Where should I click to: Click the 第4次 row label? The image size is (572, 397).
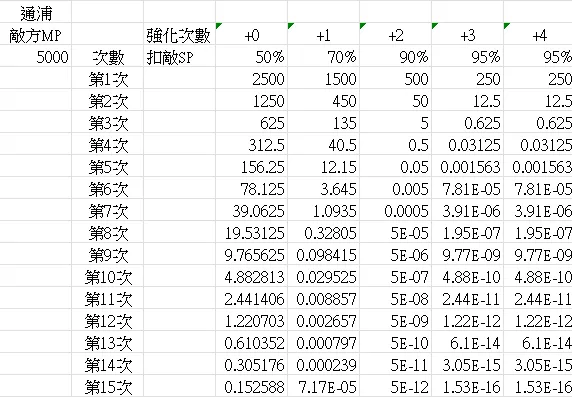108,144
